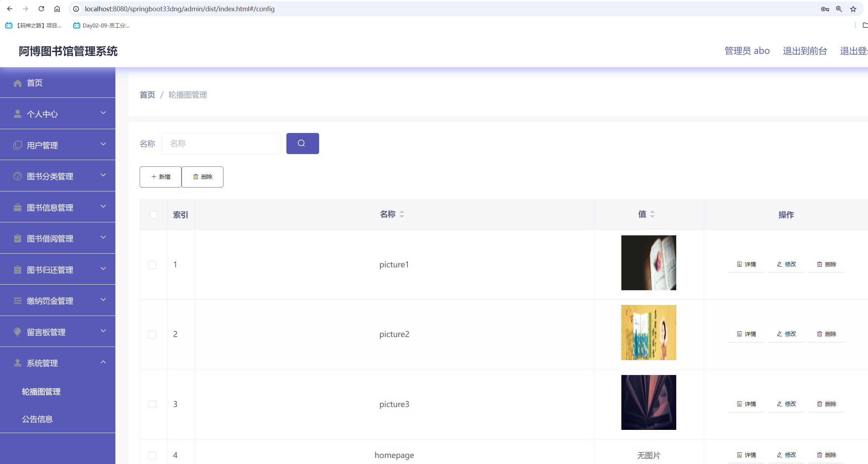This screenshot has width=868, height=464.
Task: Open the picture3 thumbnail image
Action: (648, 402)
